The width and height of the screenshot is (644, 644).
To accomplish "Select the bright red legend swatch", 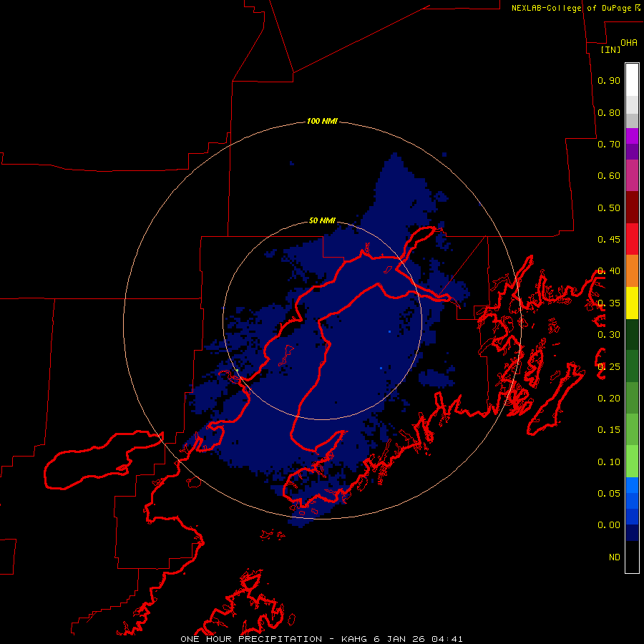I will pyautogui.click(x=632, y=239).
